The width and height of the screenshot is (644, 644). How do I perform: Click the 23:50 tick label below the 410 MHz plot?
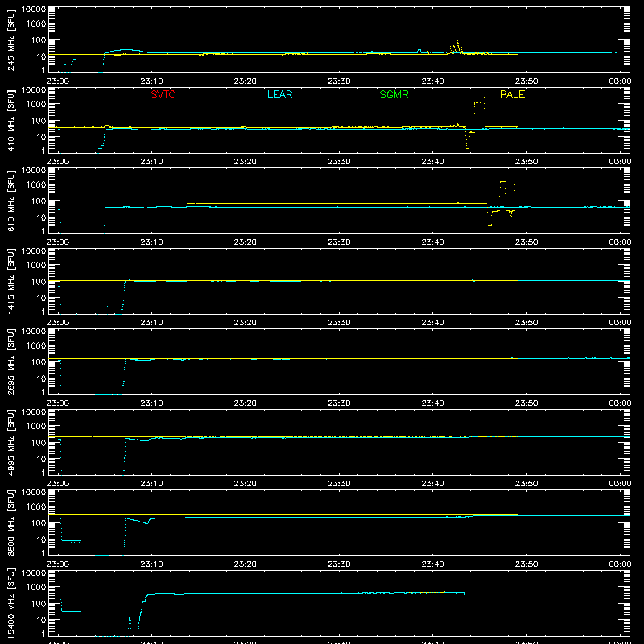click(526, 162)
